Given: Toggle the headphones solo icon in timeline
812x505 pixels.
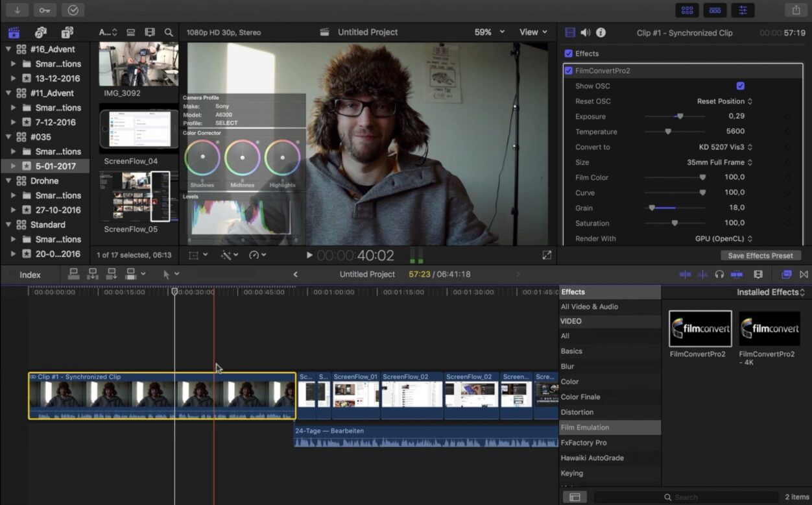Looking at the screenshot, I should point(719,275).
